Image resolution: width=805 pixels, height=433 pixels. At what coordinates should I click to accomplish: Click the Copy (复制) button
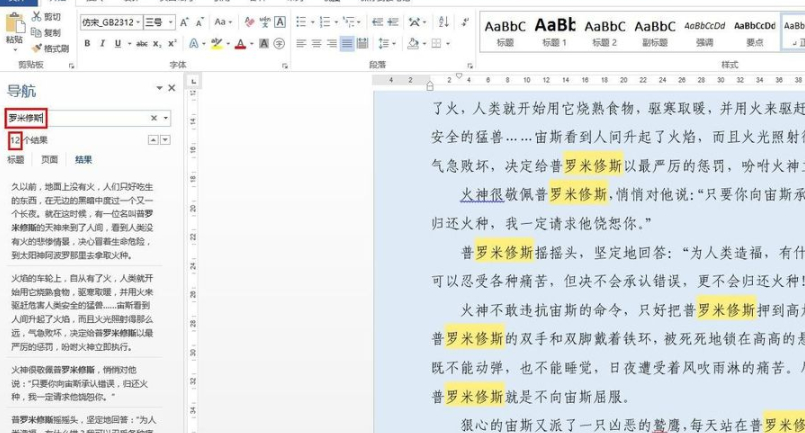(x=46, y=32)
